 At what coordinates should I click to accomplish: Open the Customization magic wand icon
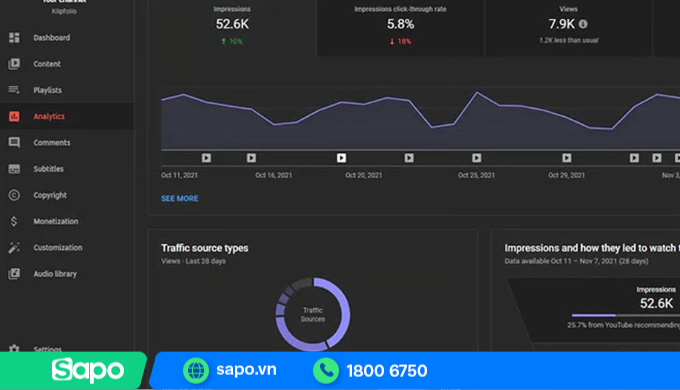click(14, 248)
